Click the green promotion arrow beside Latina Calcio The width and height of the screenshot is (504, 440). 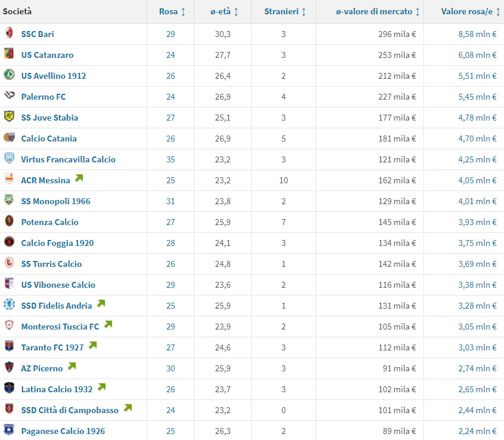click(102, 387)
